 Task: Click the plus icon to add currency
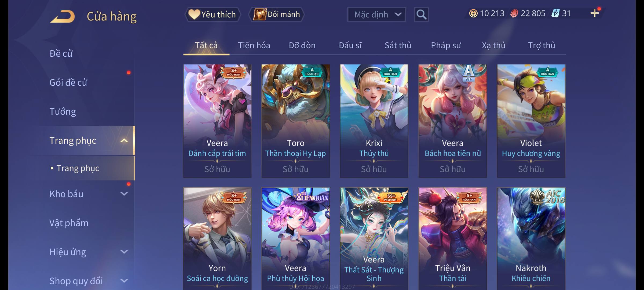click(595, 13)
